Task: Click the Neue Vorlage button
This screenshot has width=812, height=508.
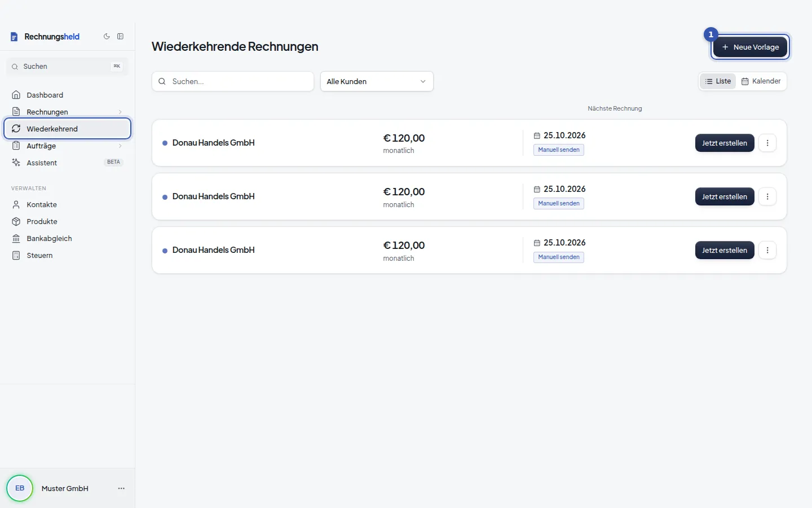Action: point(750,47)
